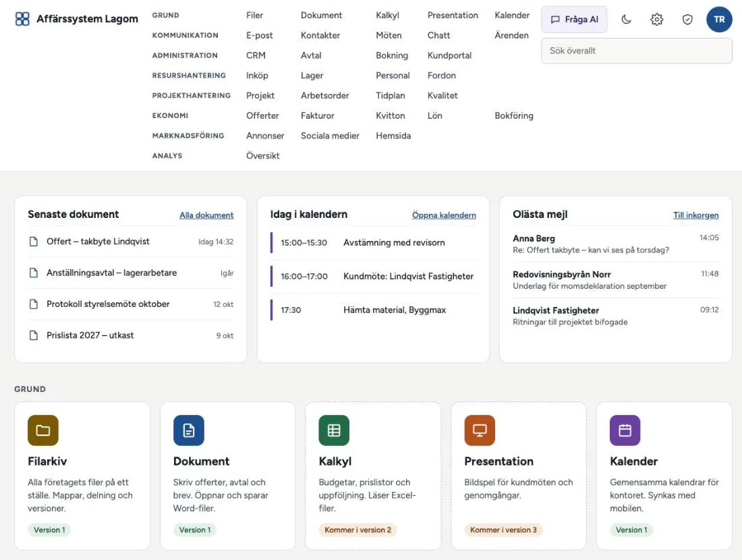Open the Protokoll styrelsemöte oktober document
The width and height of the screenshot is (742, 560).
coord(131,304)
